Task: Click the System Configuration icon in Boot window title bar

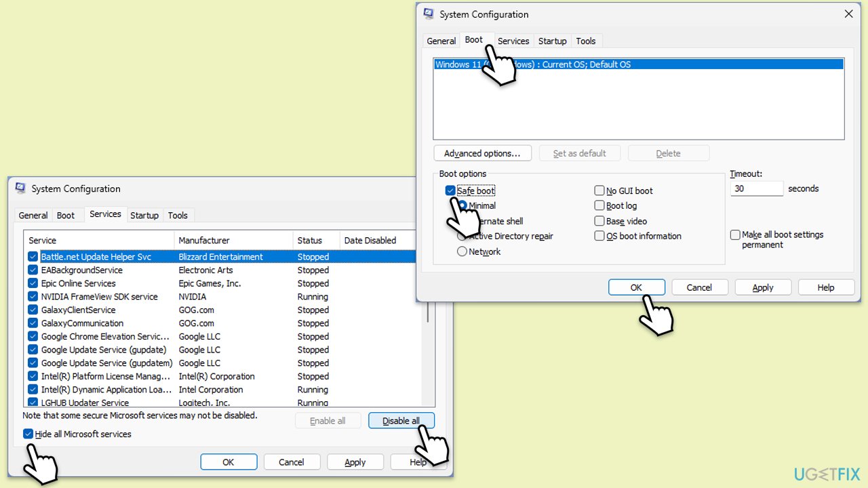Action: pyautogui.click(x=429, y=14)
